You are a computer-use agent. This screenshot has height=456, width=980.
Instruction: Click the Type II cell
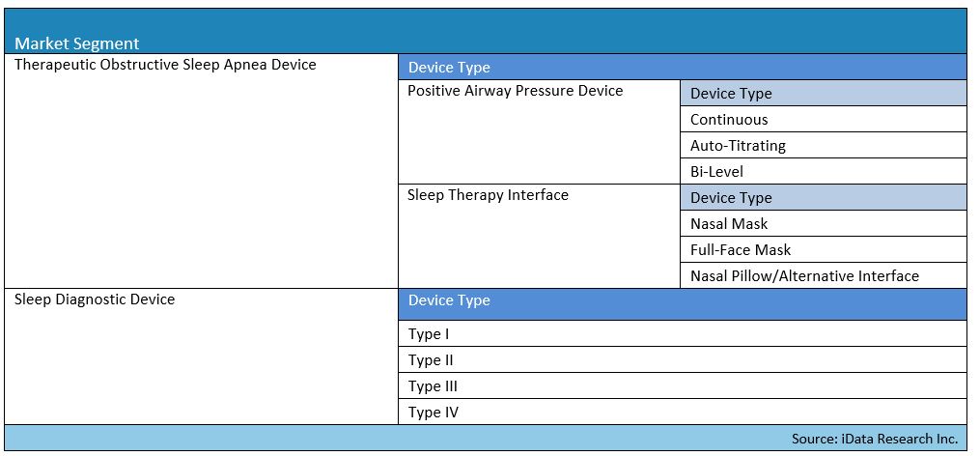pos(683,359)
